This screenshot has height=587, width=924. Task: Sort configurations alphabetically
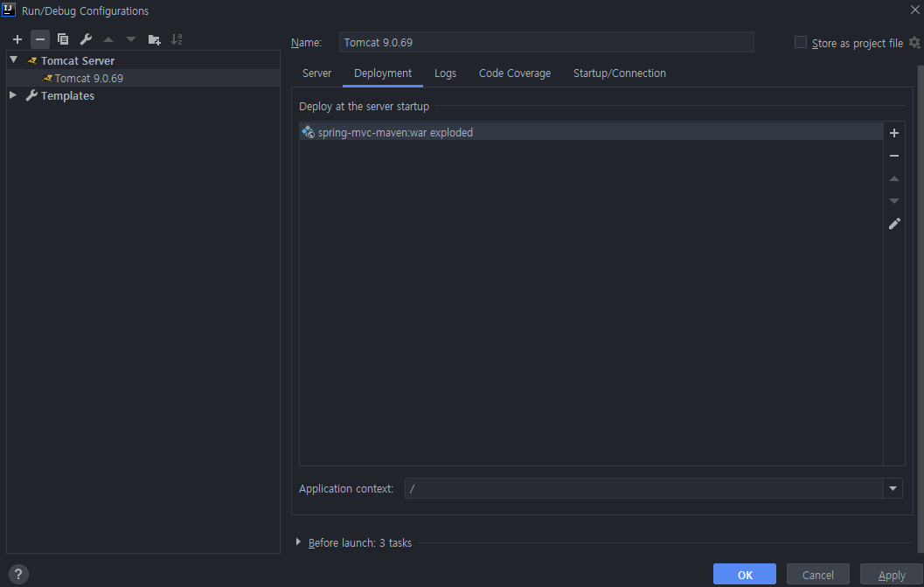[x=177, y=39]
